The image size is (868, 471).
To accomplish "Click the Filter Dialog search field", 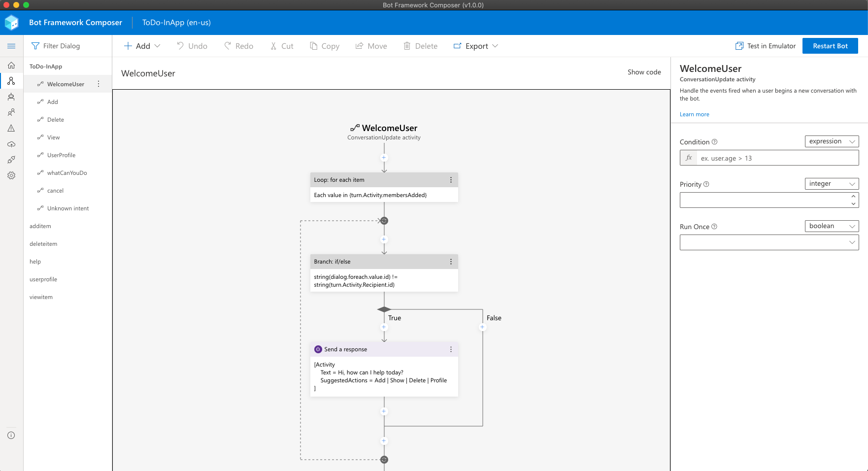I will click(67, 46).
